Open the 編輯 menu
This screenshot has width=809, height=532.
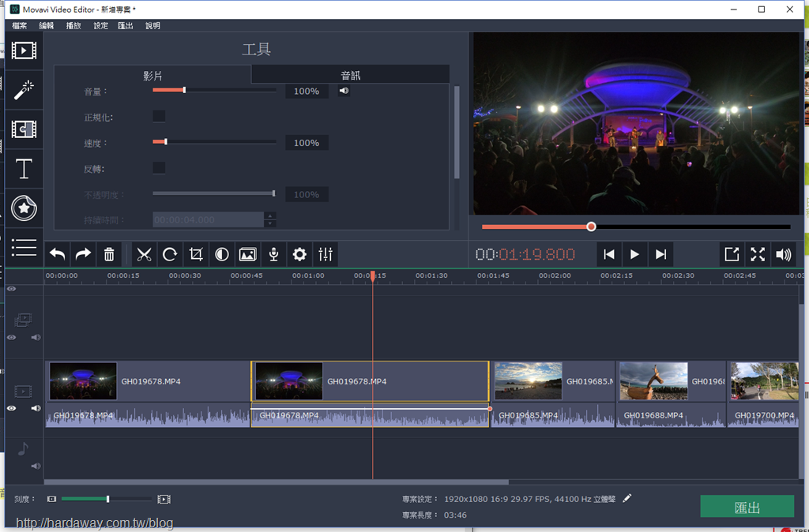(47, 26)
